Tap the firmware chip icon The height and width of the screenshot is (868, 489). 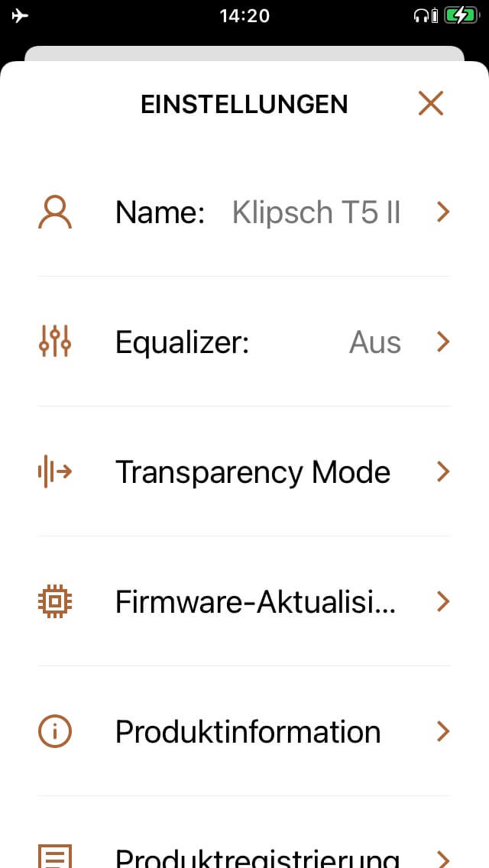[55, 602]
